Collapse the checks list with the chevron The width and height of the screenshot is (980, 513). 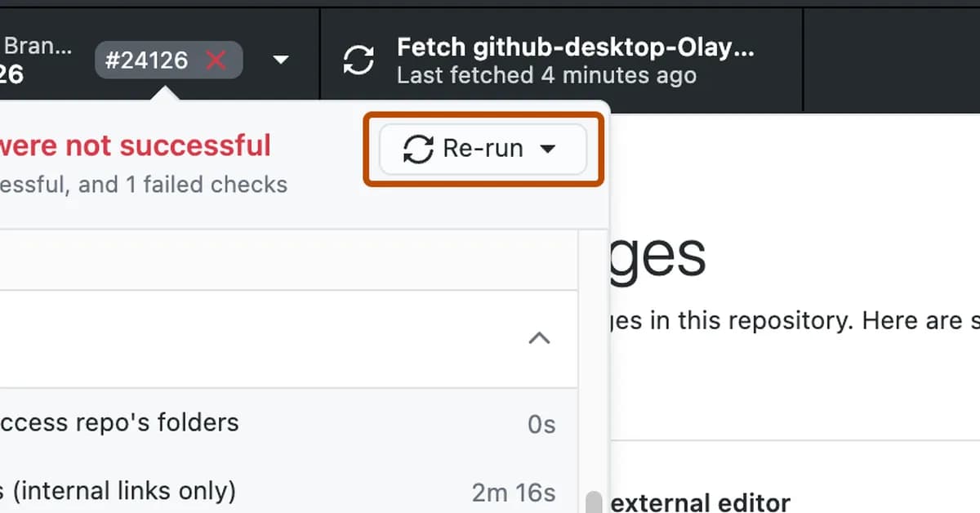pyautogui.click(x=539, y=338)
